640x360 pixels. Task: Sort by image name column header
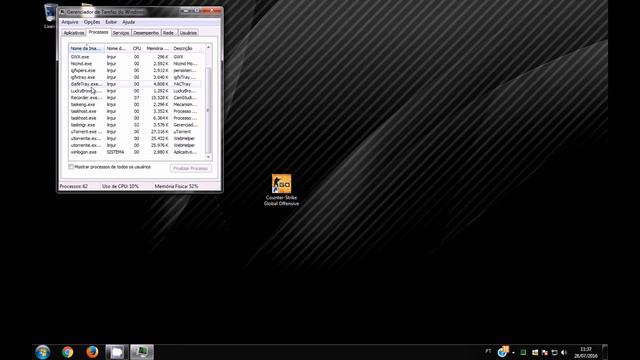(x=86, y=48)
